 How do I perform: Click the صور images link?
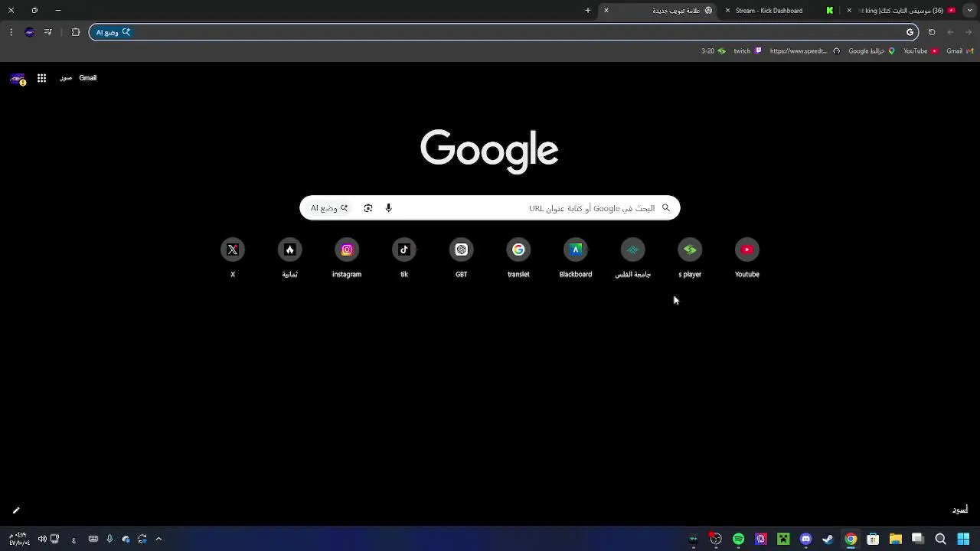click(66, 78)
